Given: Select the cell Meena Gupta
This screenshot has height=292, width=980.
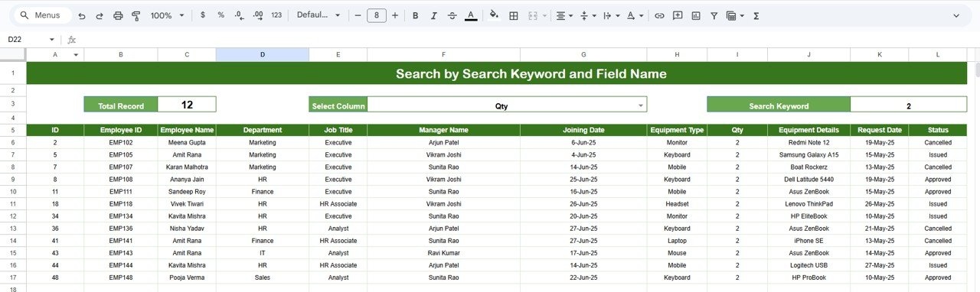Looking at the screenshot, I should (187, 142).
